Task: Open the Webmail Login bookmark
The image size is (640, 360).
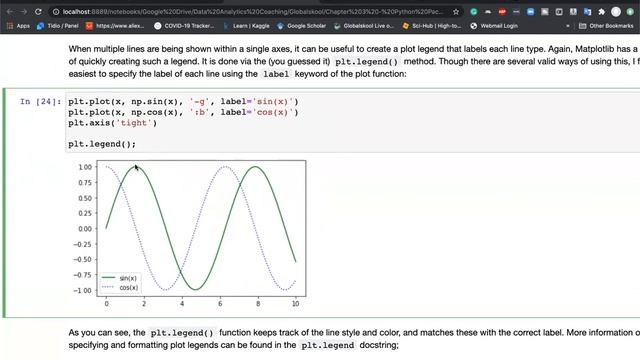Action: [494, 26]
